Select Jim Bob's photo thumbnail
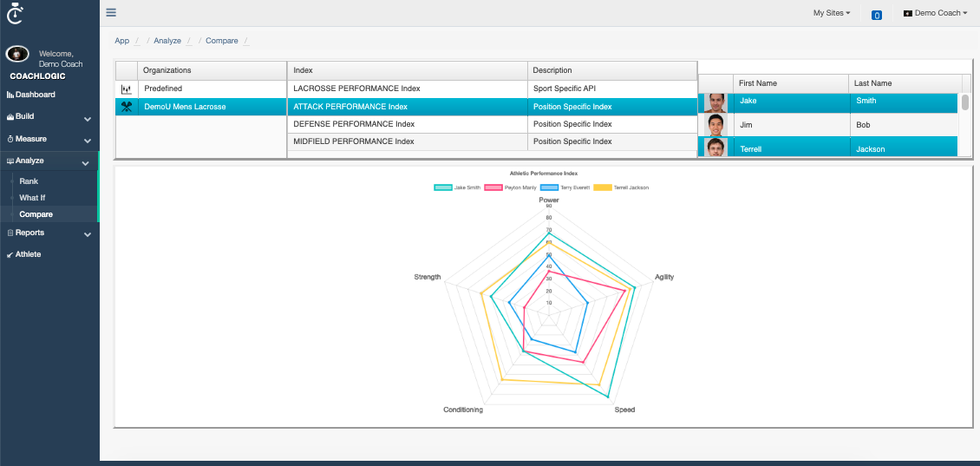Image resolution: width=980 pixels, height=466 pixels. point(715,125)
